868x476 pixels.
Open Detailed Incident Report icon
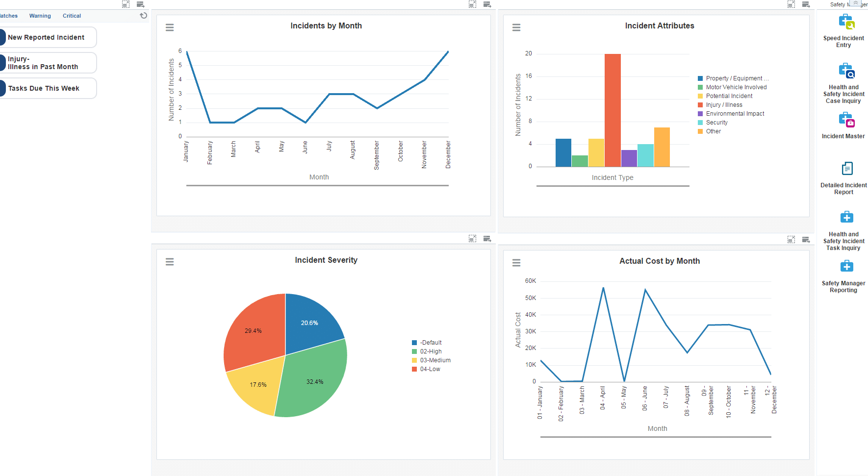point(847,169)
